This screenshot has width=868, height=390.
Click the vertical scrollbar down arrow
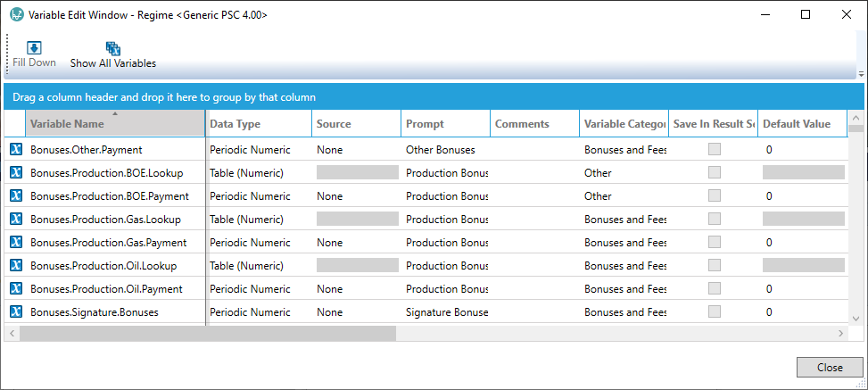[856, 318]
